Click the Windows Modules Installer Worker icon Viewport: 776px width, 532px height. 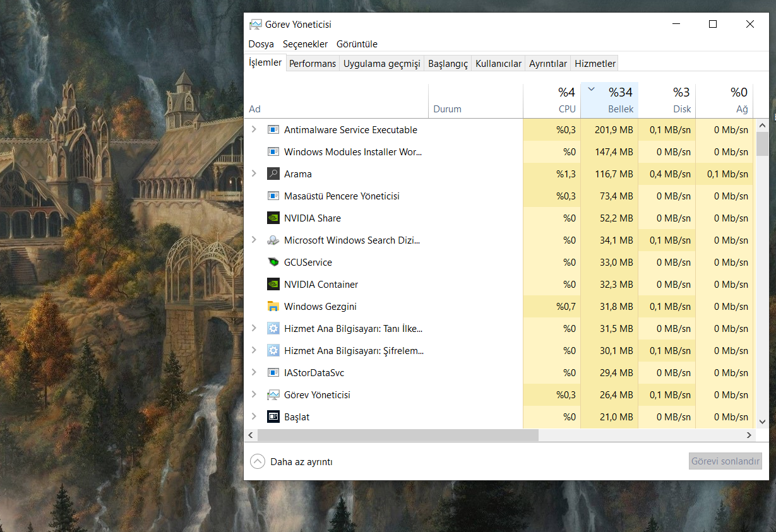click(x=273, y=152)
